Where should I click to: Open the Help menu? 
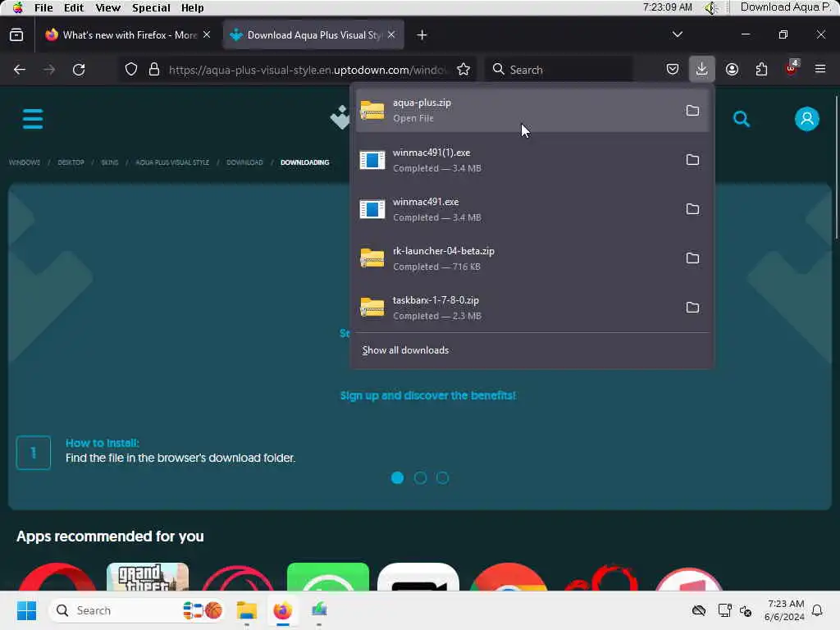coord(192,7)
